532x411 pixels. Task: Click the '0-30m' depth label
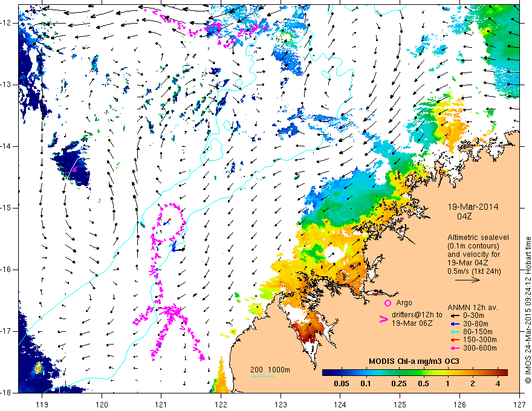(x=473, y=316)
